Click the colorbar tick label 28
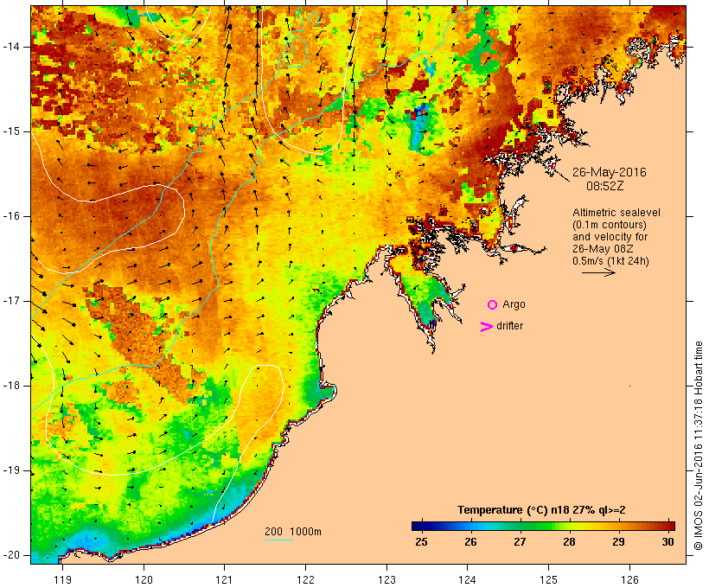Viewport: 709px width, 588px height. (569, 542)
